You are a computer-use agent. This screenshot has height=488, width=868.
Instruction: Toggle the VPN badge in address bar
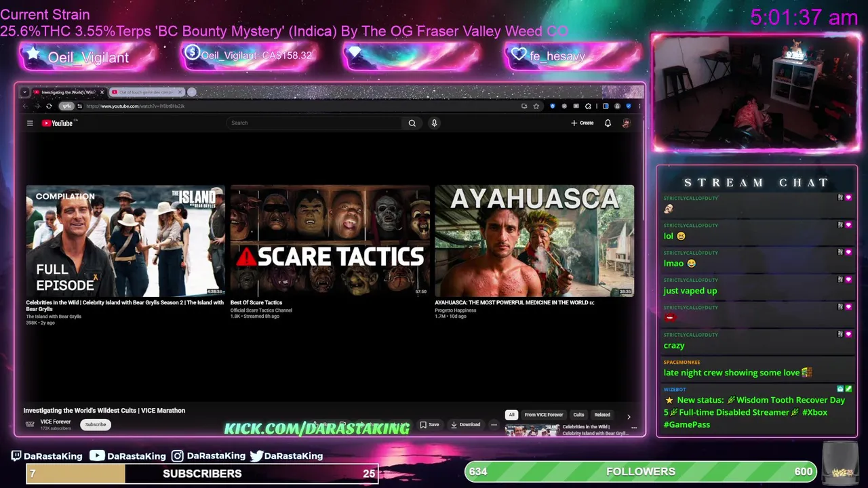point(66,106)
